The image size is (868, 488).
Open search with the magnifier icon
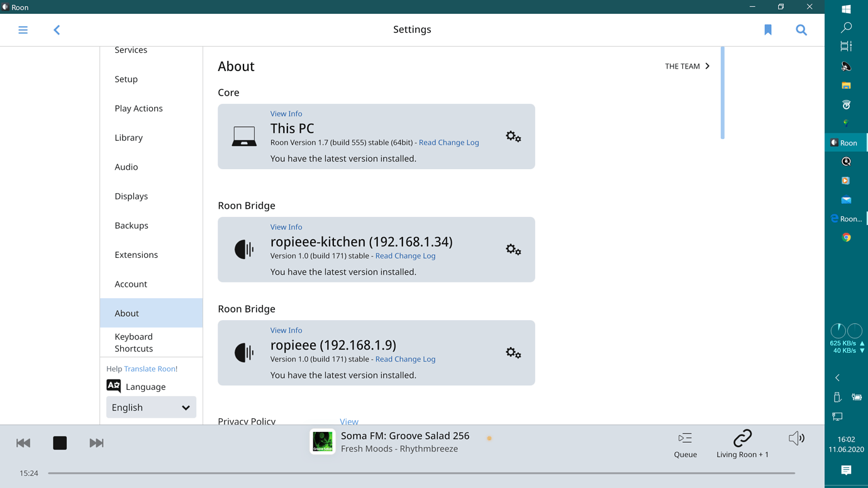click(801, 30)
